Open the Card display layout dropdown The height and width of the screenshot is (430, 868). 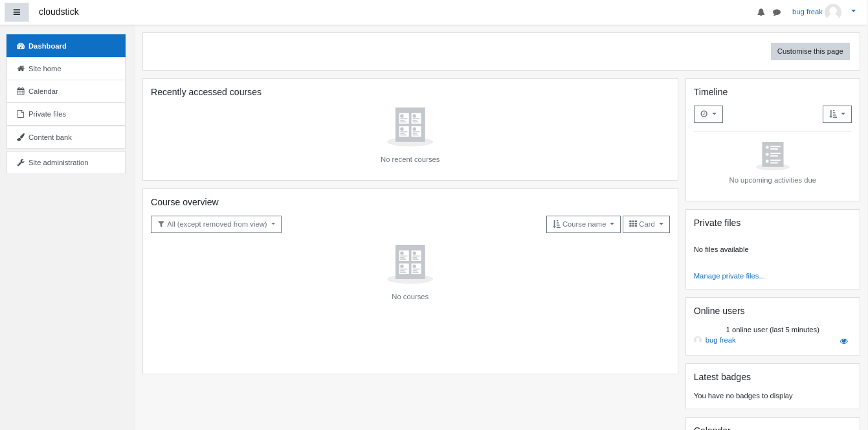tap(646, 224)
